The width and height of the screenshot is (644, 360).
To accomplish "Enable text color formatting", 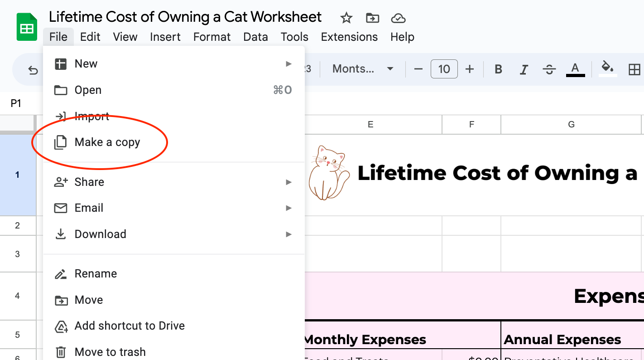I will [x=575, y=69].
